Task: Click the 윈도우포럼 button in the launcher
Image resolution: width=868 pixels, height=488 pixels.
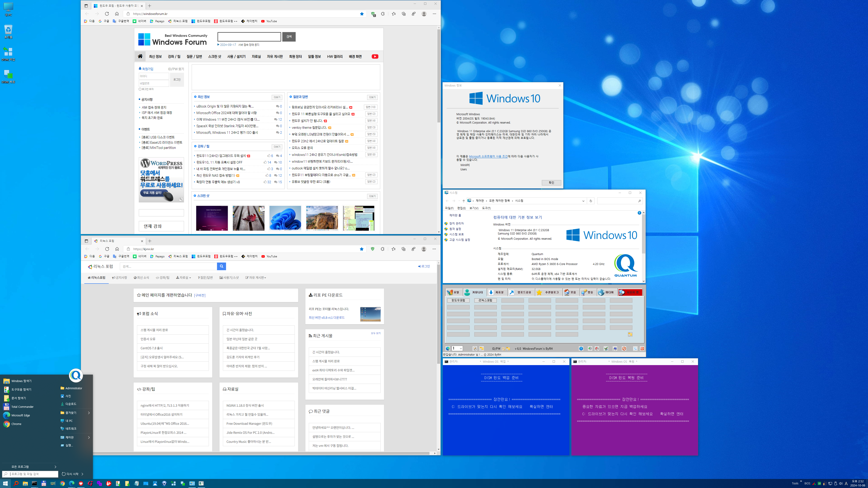Action: pos(458,300)
